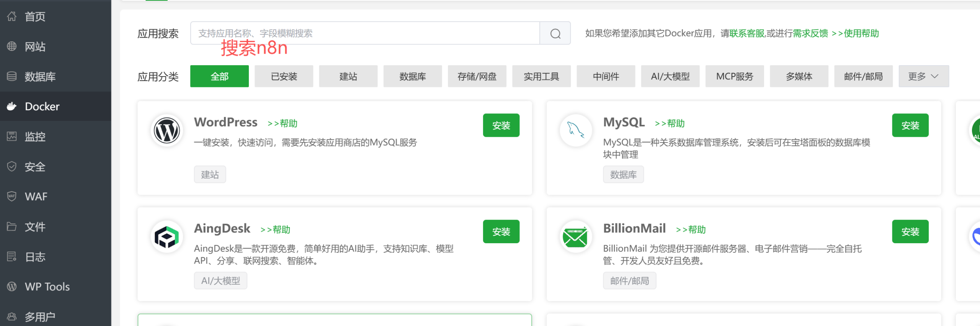
Task: Install the MySQL app
Action: pos(910,125)
